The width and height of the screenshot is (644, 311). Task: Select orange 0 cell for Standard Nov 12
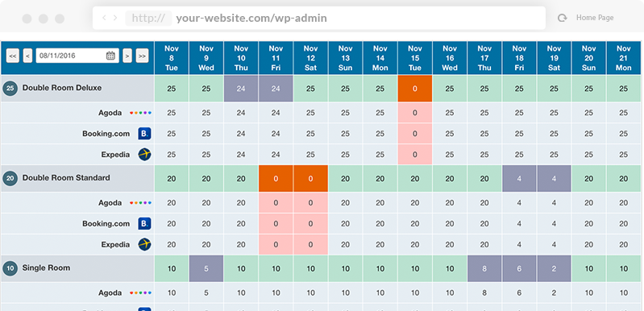[310, 179]
